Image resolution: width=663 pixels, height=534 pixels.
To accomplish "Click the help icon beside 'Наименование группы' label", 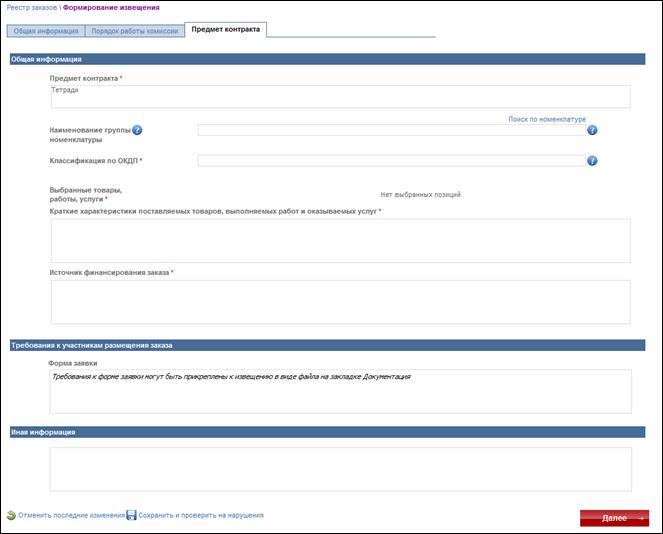I will 137,130.
